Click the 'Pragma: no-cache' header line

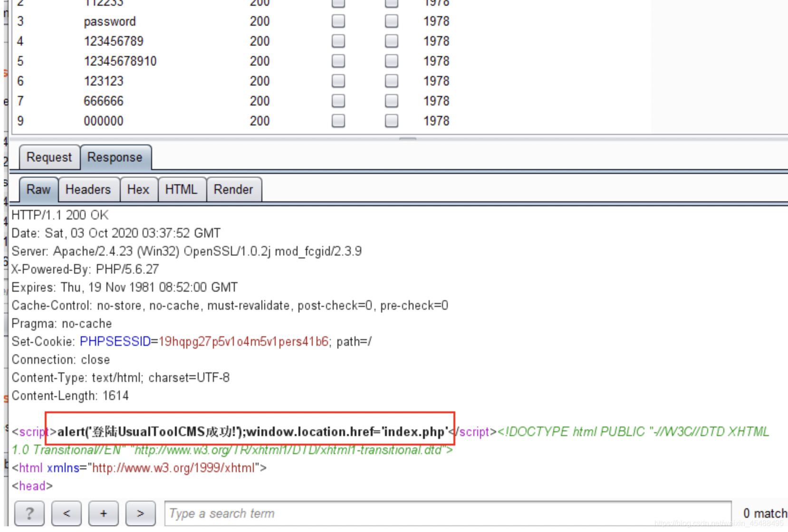pyautogui.click(x=62, y=323)
